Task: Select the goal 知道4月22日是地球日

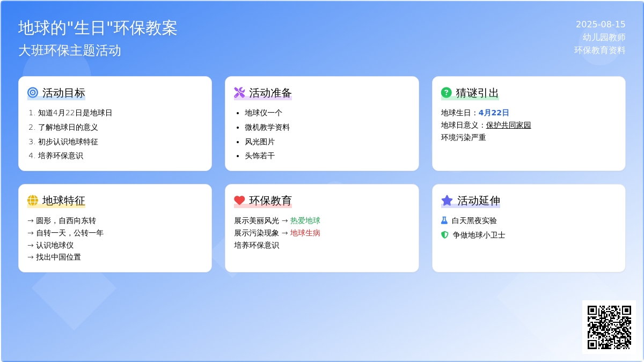Action: point(75,113)
